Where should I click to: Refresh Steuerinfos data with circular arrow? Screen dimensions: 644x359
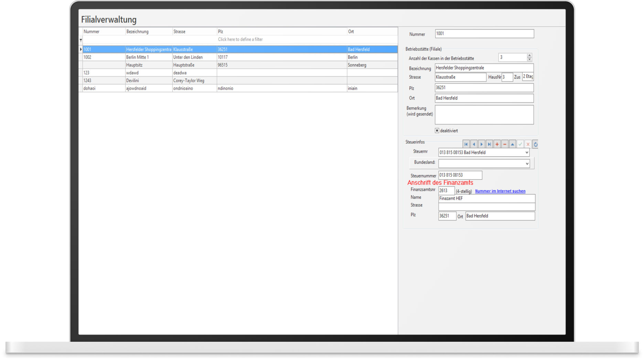coord(535,144)
